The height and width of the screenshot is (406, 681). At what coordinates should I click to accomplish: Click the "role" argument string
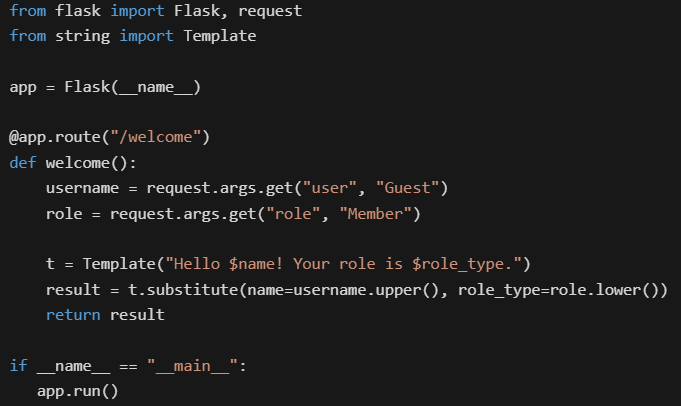click(293, 214)
